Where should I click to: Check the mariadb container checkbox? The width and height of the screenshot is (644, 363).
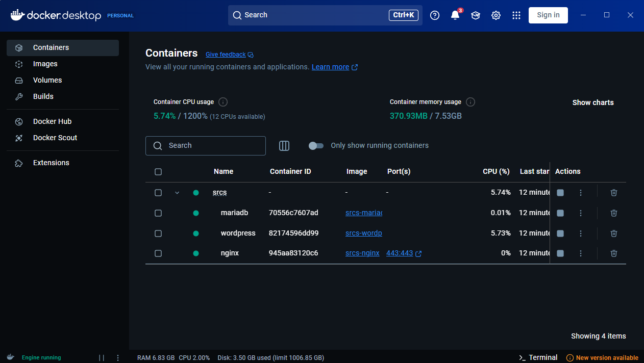[x=158, y=213]
